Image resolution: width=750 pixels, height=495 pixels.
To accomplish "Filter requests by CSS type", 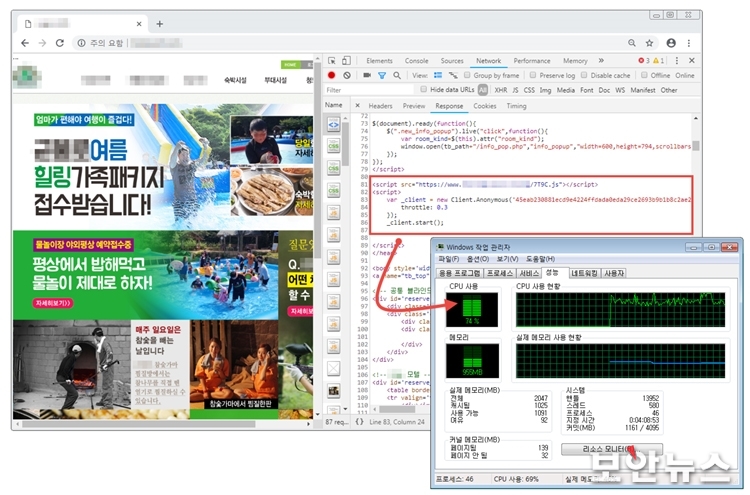I will coord(529,90).
